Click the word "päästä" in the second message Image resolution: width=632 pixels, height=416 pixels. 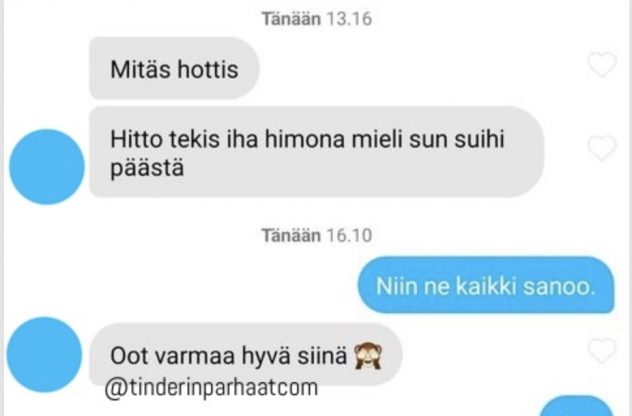pyautogui.click(x=147, y=168)
